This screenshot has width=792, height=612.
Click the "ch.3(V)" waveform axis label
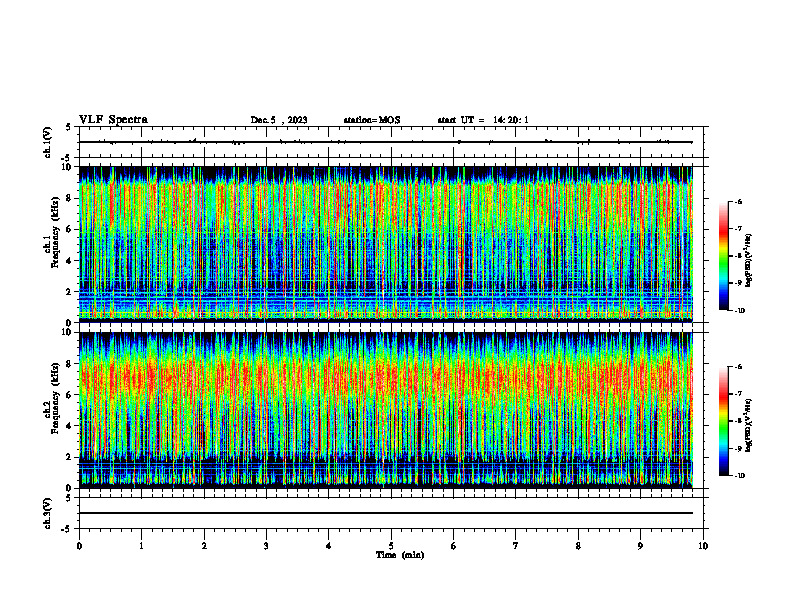[x=47, y=513]
